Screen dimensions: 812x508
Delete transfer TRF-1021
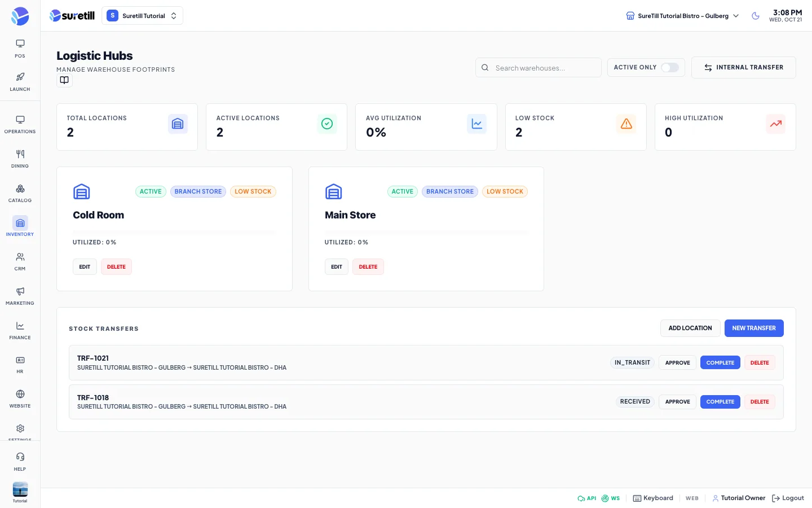(x=760, y=363)
